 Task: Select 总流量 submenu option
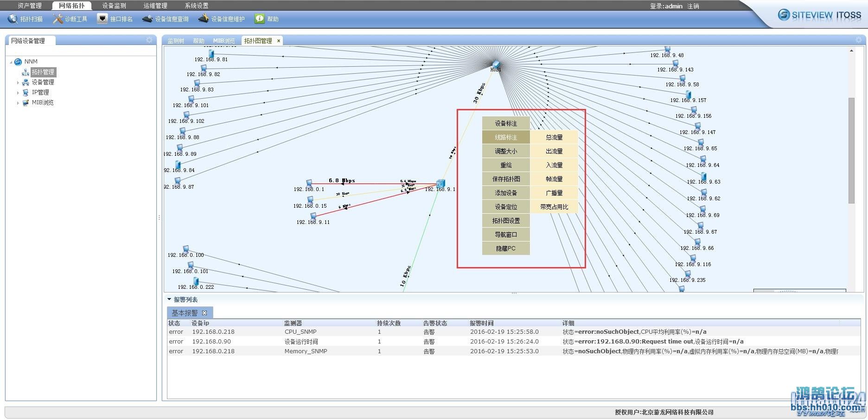pos(554,137)
